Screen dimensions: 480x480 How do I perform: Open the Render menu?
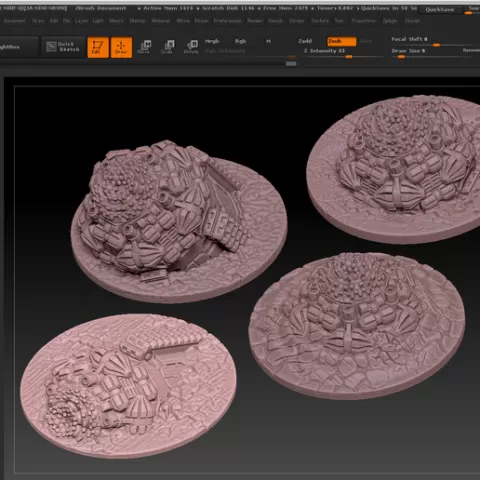(x=255, y=21)
